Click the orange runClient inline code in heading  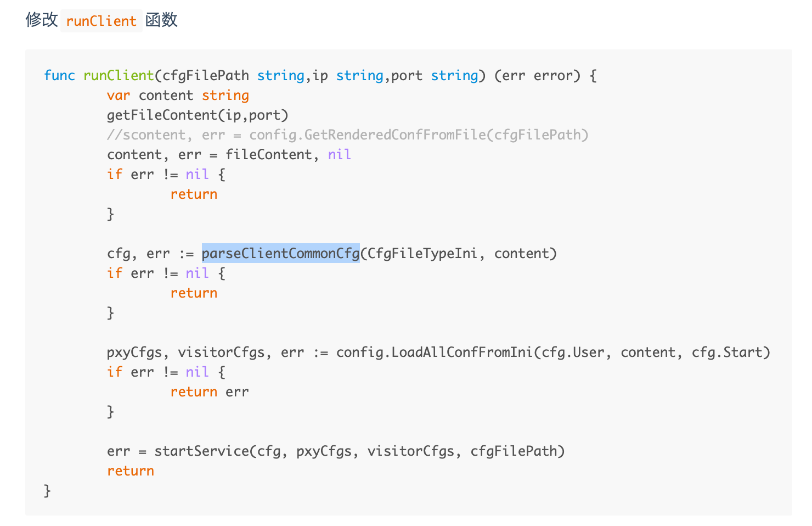pyautogui.click(x=101, y=21)
